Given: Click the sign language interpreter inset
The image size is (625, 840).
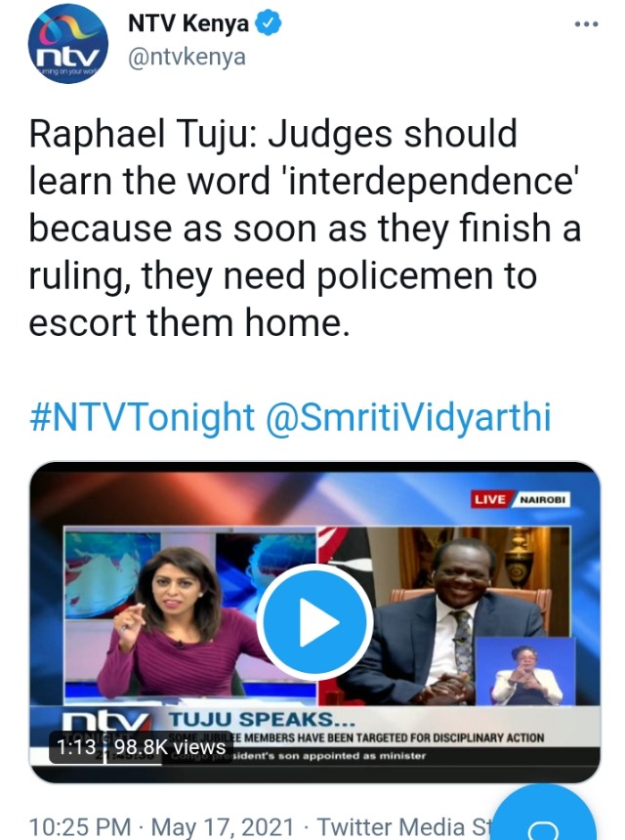Looking at the screenshot, I should (526, 671).
